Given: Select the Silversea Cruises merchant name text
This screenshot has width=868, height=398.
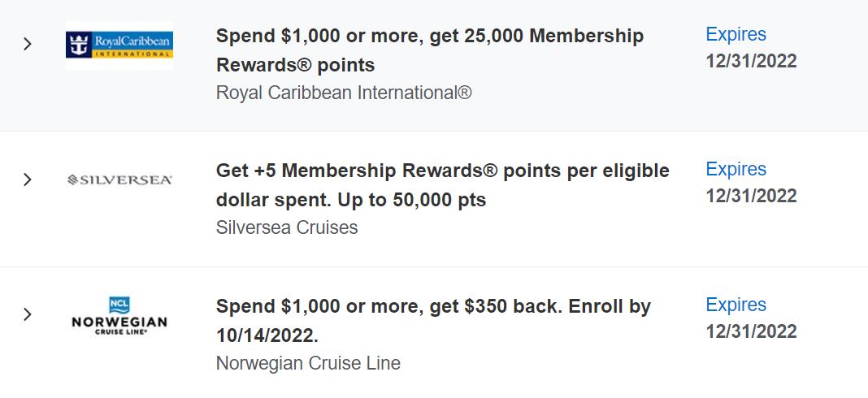Looking at the screenshot, I should [x=287, y=227].
